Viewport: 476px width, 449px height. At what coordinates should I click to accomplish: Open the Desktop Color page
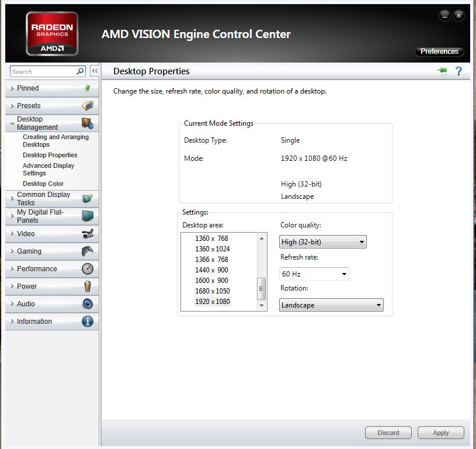[x=43, y=184]
